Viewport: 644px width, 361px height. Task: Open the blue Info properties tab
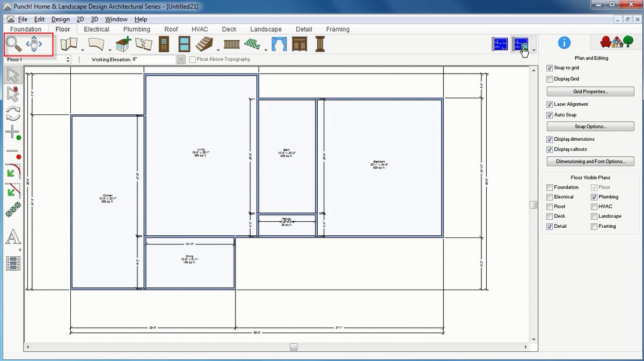click(564, 42)
